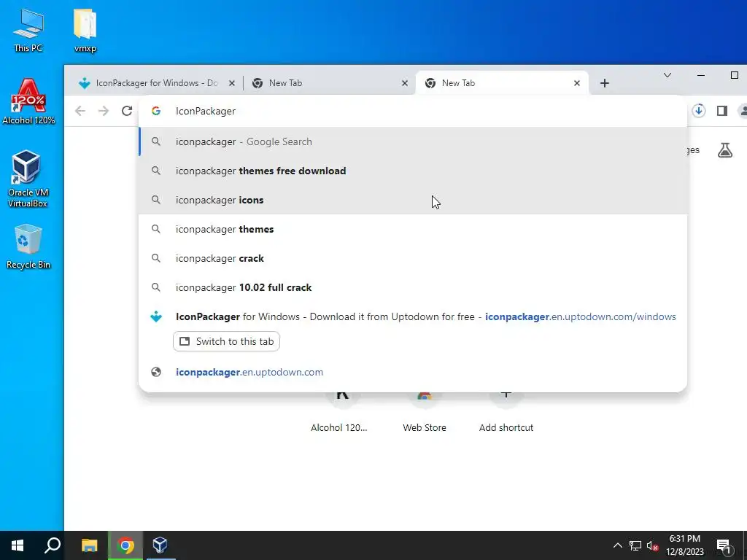This screenshot has height=560, width=747.
Task: Open This PC desktop icon
Action: click(x=28, y=30)
